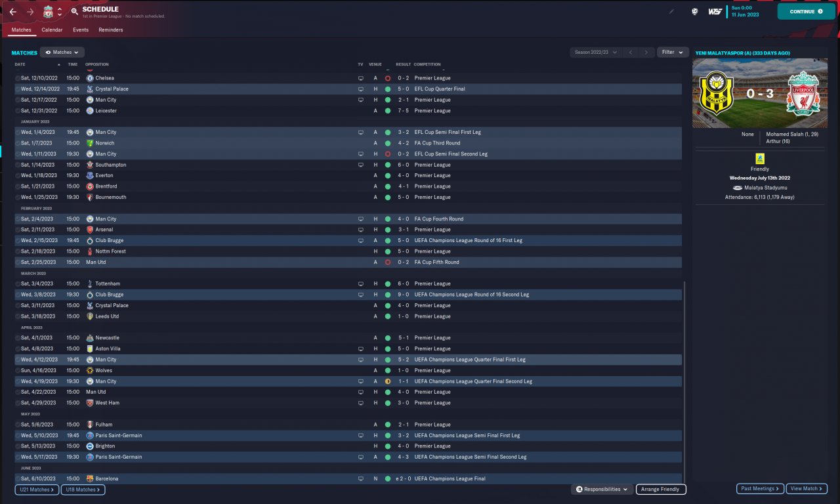The image size is (840, 504).
Task: Select the West Ham 4/29/2023 match row
Action: pos(348,403)
